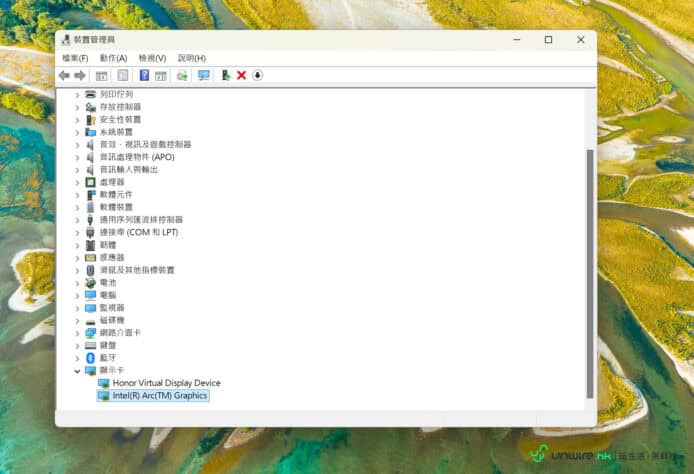Expand the 藍牙 Bluetooth category
The image size is (694, 474).
tap(77, 358)
